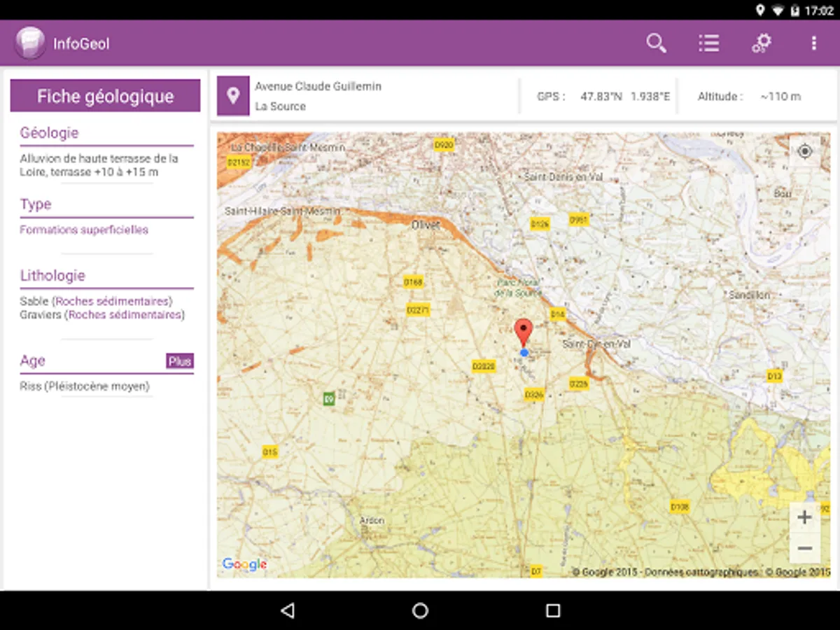The height and width of the screenshot is (630, 840).
Task: Tap Ardon map label
Action: pos(372,521)
